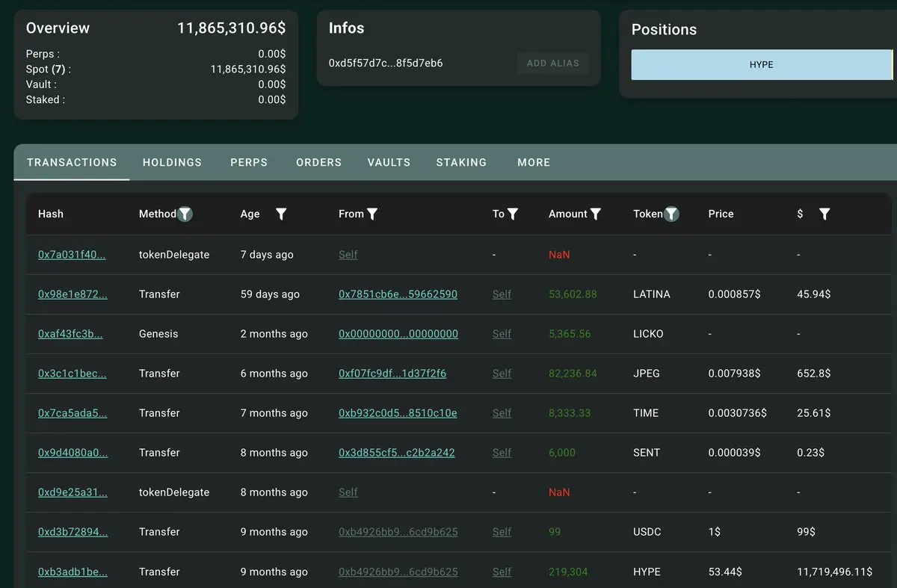Click the Age column filter icon

click(x=281, y=214)
